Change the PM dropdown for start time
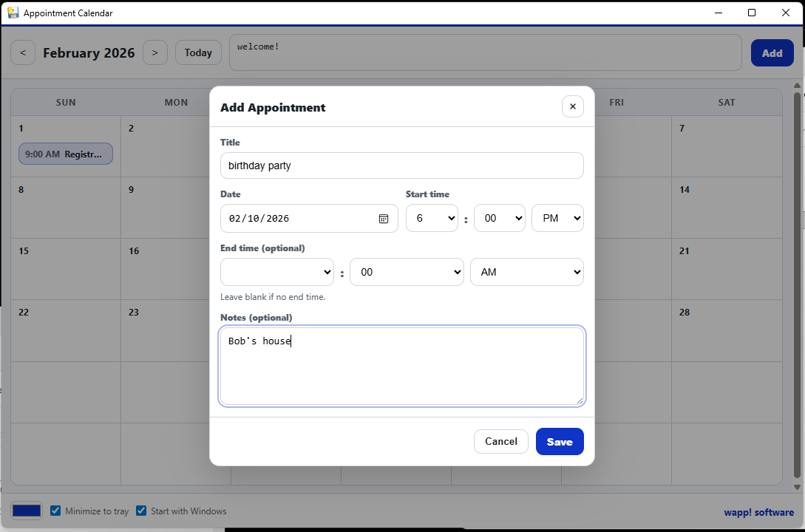The width and height of the screenshot is (805, 532). point(557,218)
